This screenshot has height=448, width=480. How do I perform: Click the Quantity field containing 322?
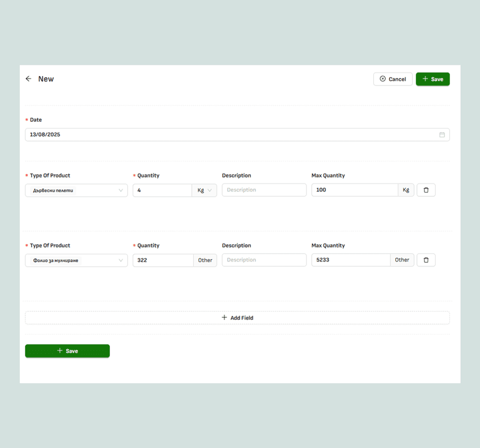(x=163, y=260)
